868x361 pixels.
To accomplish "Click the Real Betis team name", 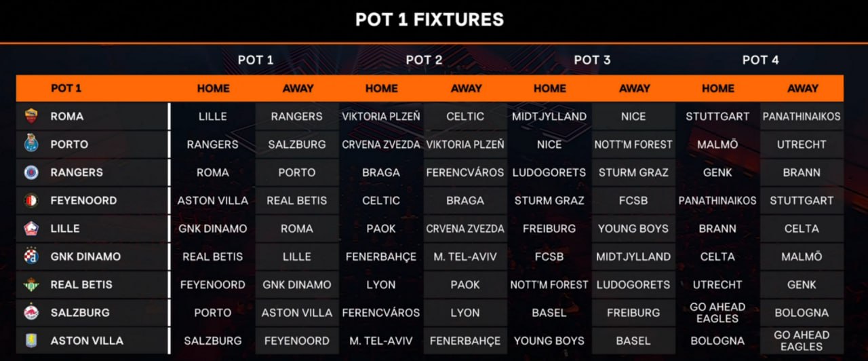I will 81,285.
